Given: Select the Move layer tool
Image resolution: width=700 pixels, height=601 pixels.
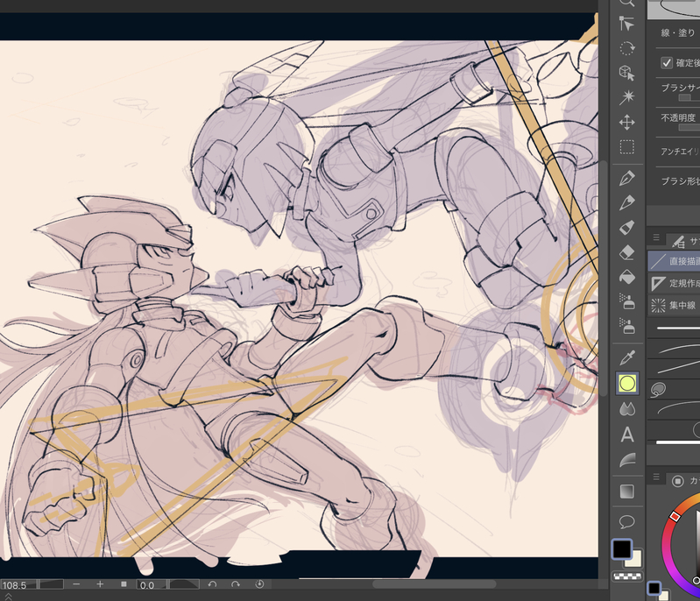Looking at the screenshot, I should click(x=626, y=122).
